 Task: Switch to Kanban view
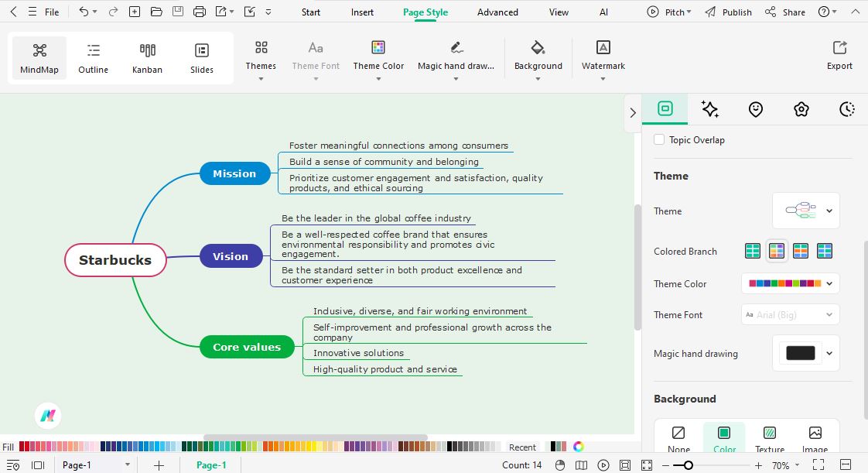click(x=147, y=58)
